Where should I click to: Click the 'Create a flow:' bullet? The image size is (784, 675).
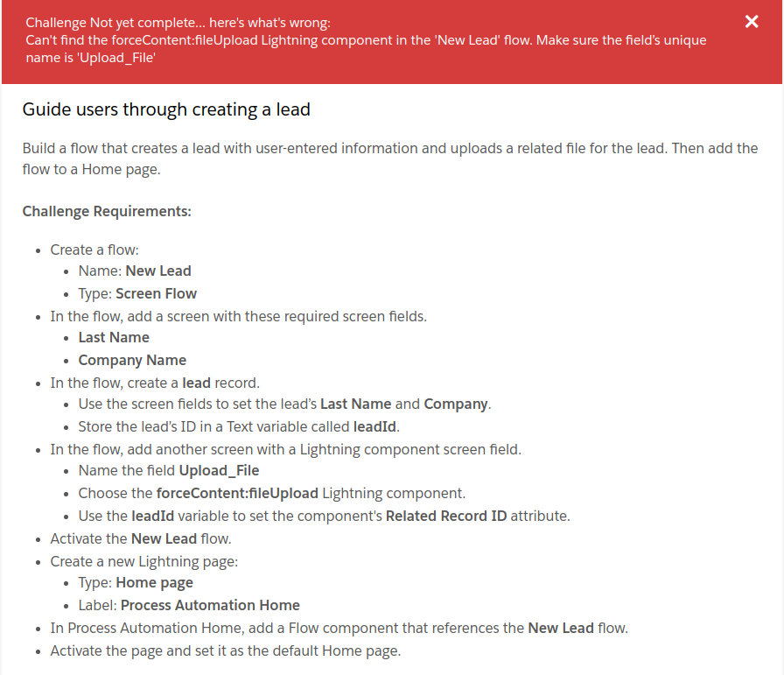(94, 250)
